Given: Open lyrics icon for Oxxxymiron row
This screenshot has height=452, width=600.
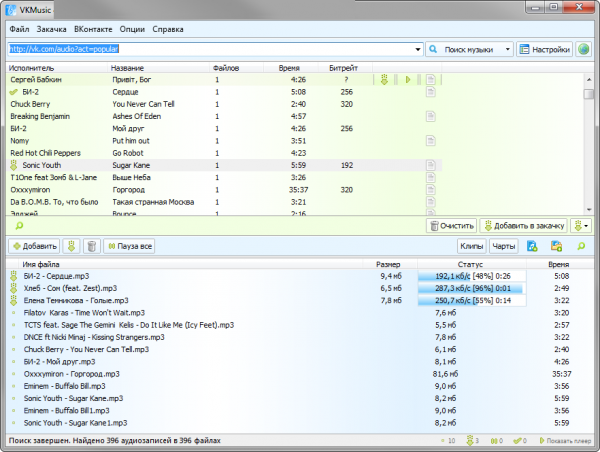Looking at the screenshot, I should pos(430,190).
